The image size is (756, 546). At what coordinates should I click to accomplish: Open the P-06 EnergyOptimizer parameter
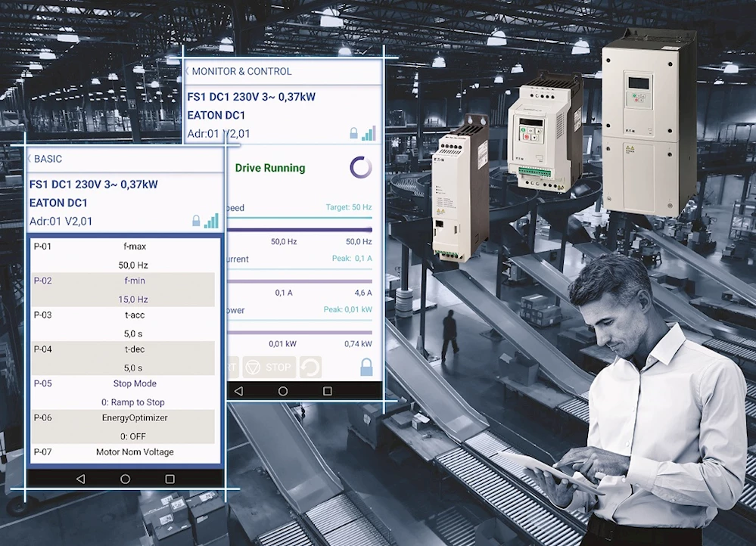pos(125,427)
